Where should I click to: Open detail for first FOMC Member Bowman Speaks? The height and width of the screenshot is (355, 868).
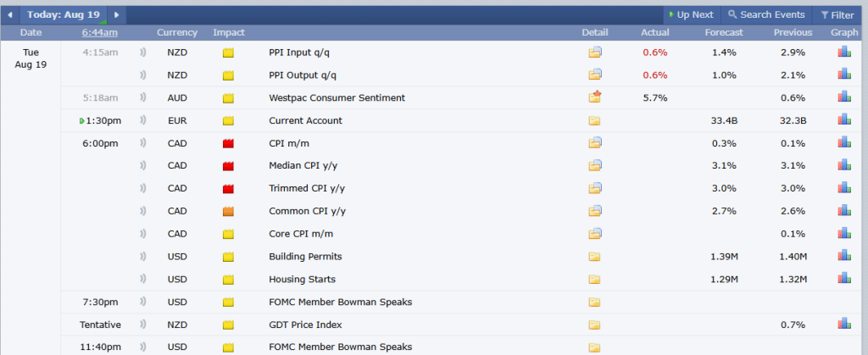pyautogui.click(x=595, y=302)
